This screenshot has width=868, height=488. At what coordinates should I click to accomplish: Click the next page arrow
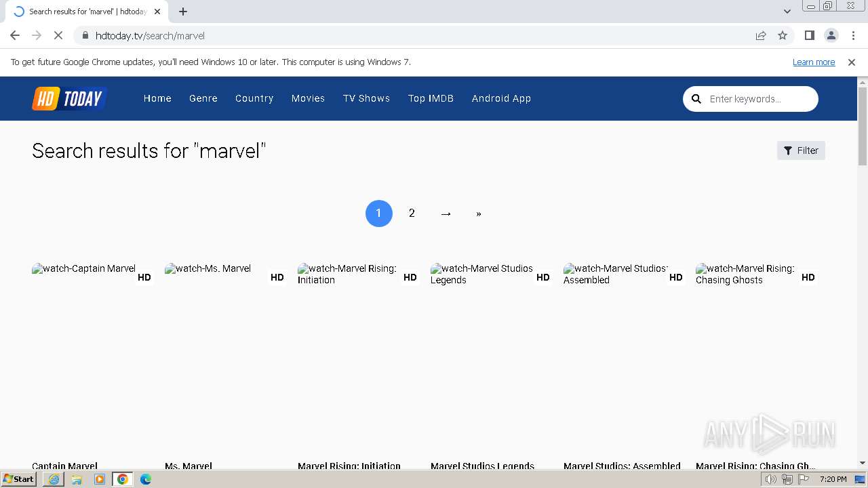coord(446,213)
